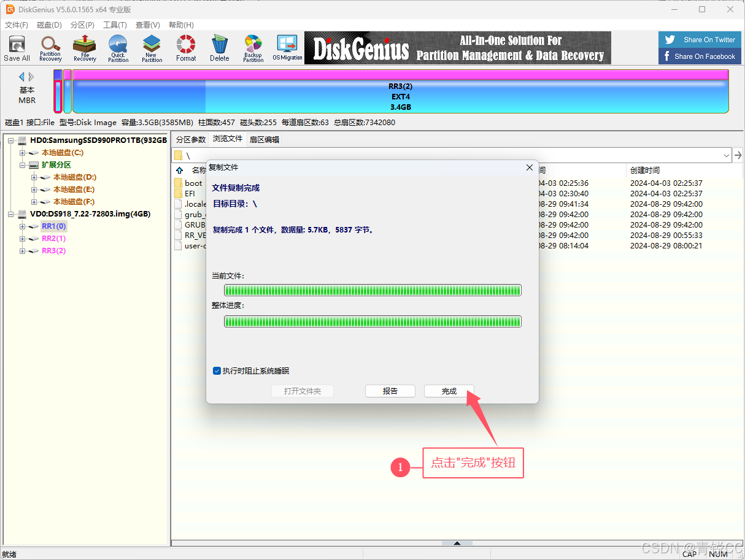The width and height of the screenshot is (745, 560).
Task: Expand the RR1(0) tree node
Action: tap(23, 226)
